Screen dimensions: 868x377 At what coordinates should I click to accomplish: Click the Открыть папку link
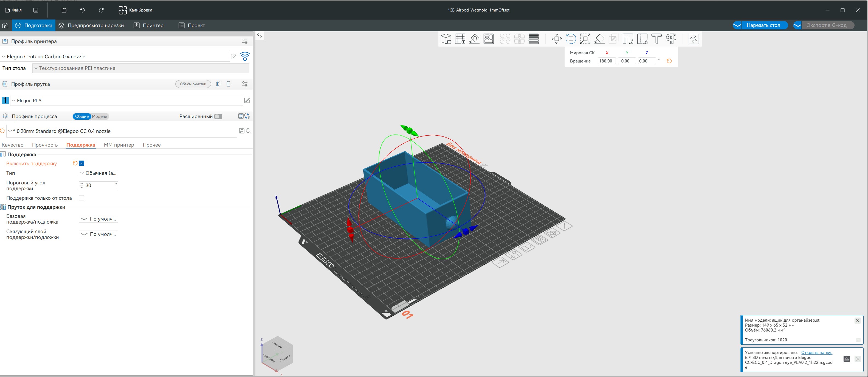click(816, 352)
